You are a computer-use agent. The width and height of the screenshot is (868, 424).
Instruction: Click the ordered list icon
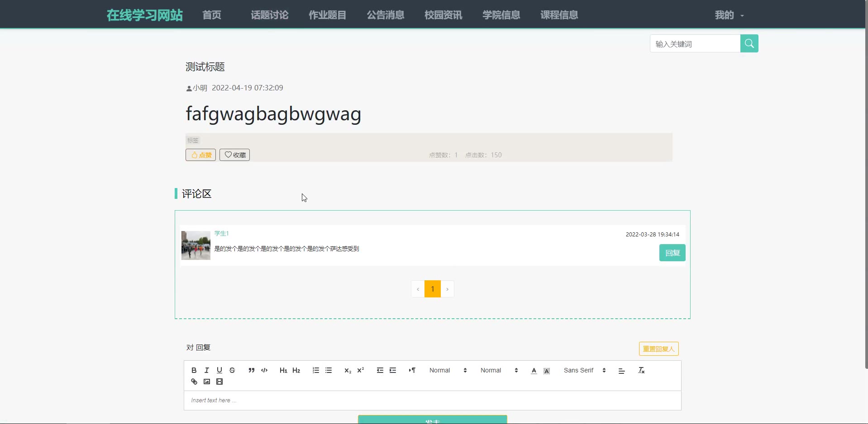pyautogui.click(x=316, y=370)
